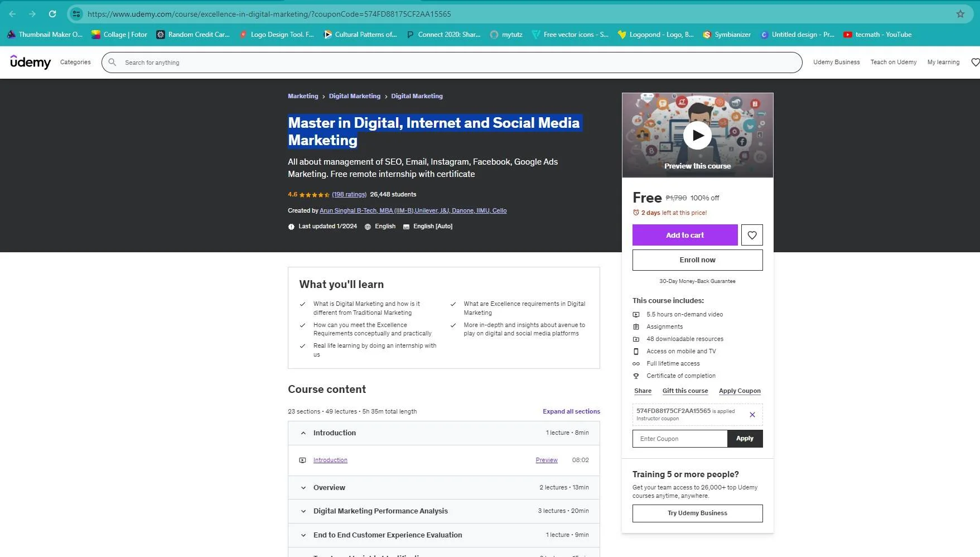Open the Untitled design bookmark
Screen dimensions: 980x557
797,35
